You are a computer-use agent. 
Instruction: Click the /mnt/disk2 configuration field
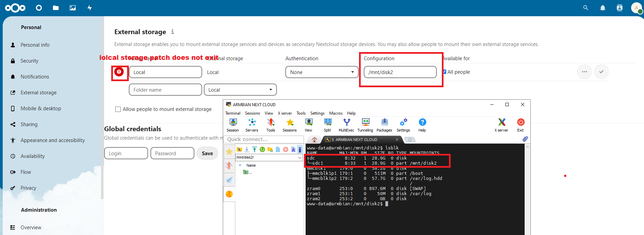400,72
